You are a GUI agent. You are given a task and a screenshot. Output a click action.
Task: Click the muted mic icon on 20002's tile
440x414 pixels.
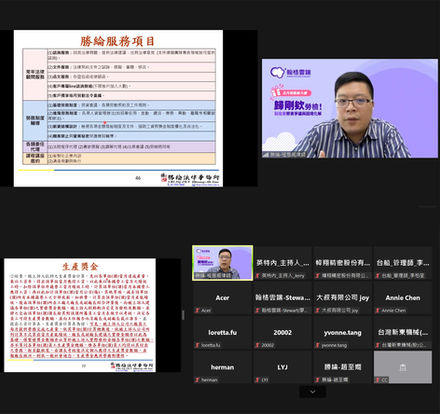coord(257,345)
